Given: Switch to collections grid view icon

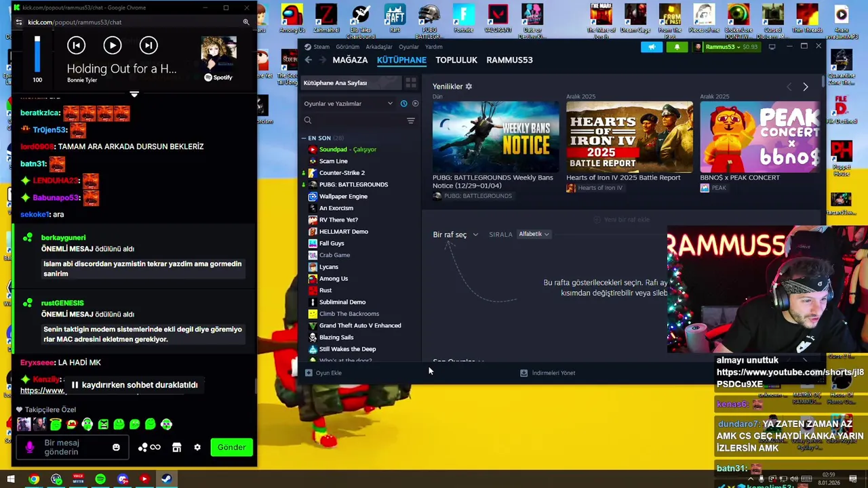Looking at the screenshot, I should [x=411, y=83].
